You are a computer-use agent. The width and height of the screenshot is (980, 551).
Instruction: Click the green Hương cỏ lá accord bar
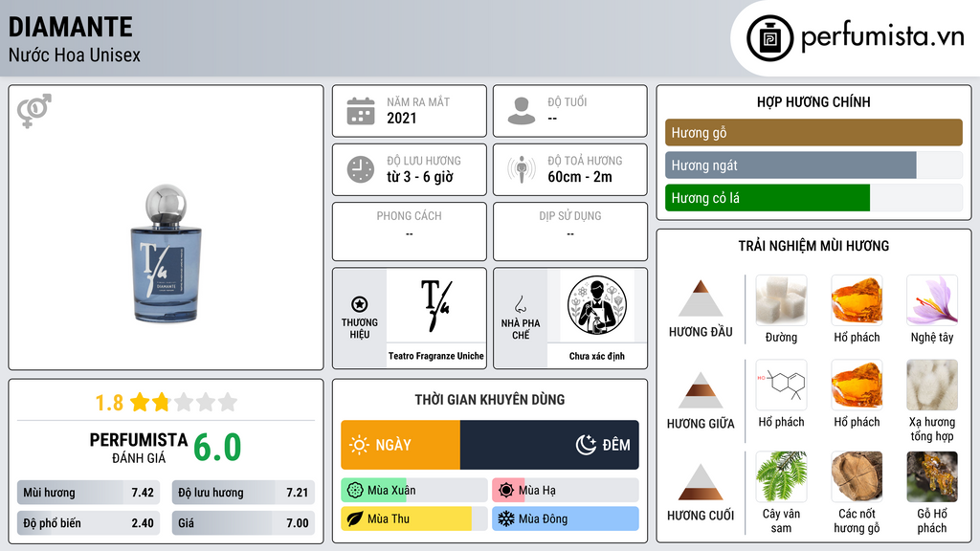coord(768,197)
